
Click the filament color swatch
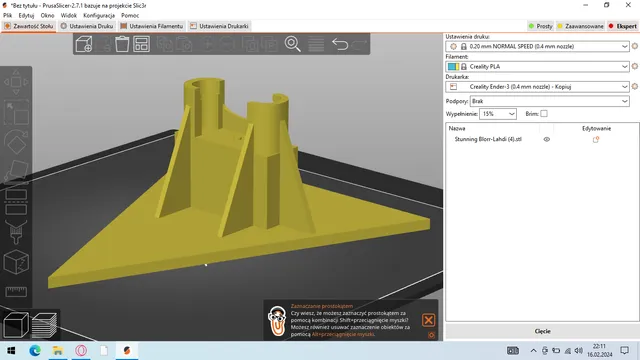[x=453, y=66]
